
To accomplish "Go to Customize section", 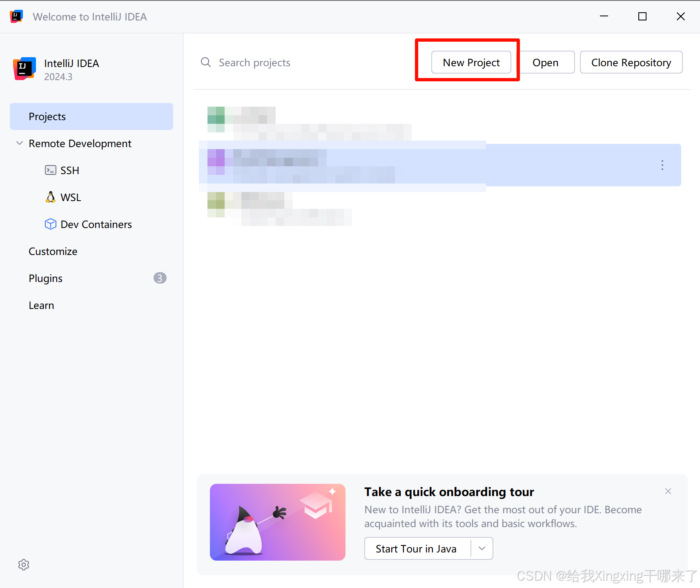I will 53,251.
